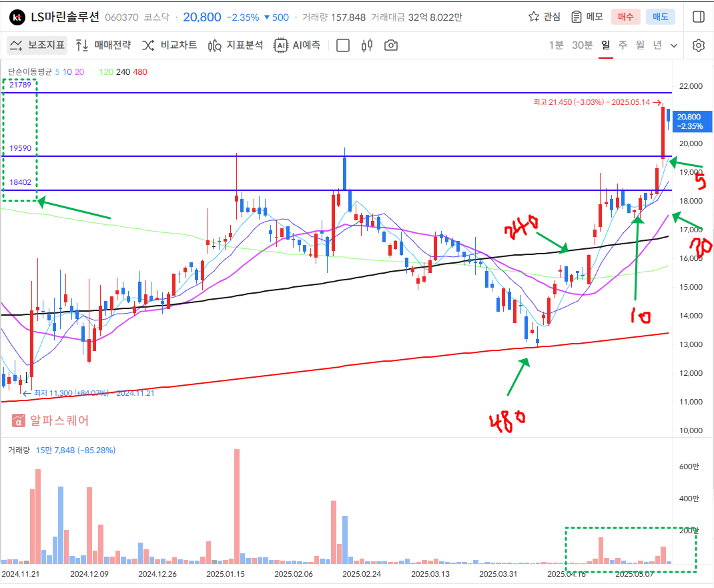
Task: Select the 10 moving average in the legend
Action: click(x=67, y=71)
